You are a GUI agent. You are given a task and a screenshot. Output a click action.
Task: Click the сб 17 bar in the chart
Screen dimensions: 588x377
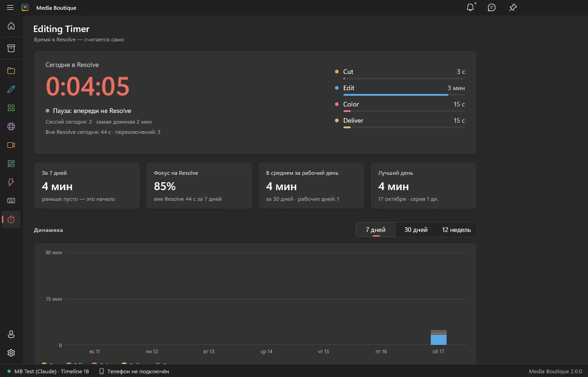(x=439, y=337)
